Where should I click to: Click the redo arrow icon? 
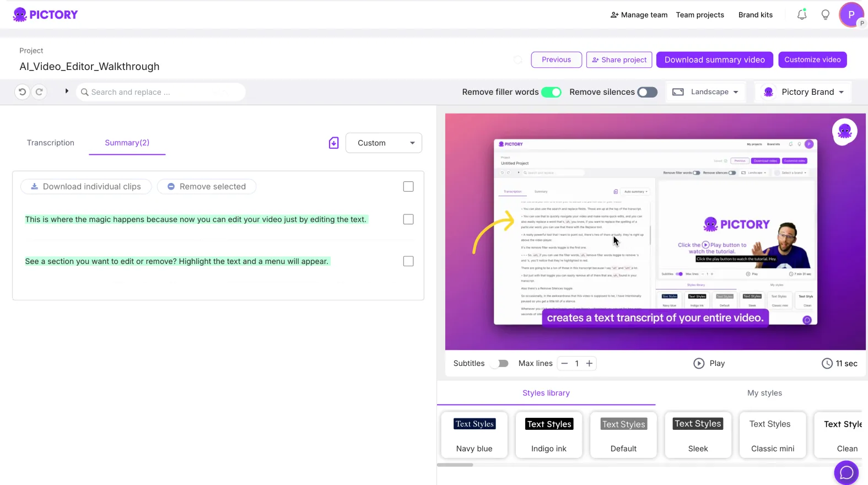click(39, 92)
